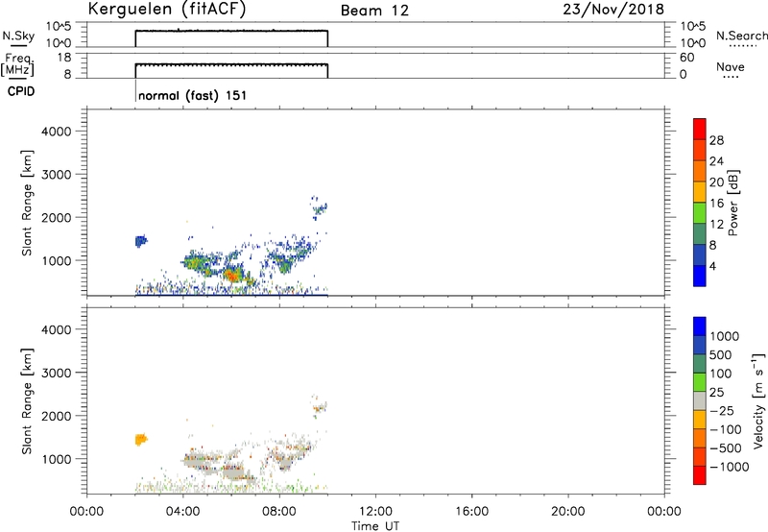Viewport: 768px width, 532px height.
Task: Click the blue echo cluster above 2000 km in power panel
Action: coord(319,207)
